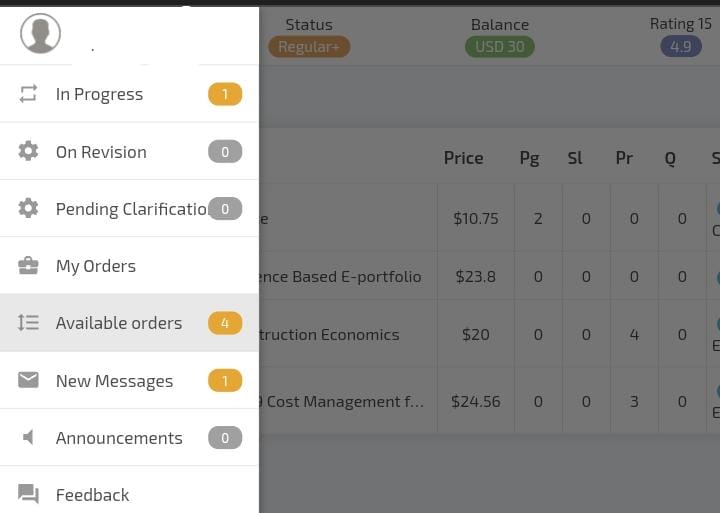This screenshot has height=513, width=720.
Task: Click the Announcements zero count badge
Action: tap(225, 438)
